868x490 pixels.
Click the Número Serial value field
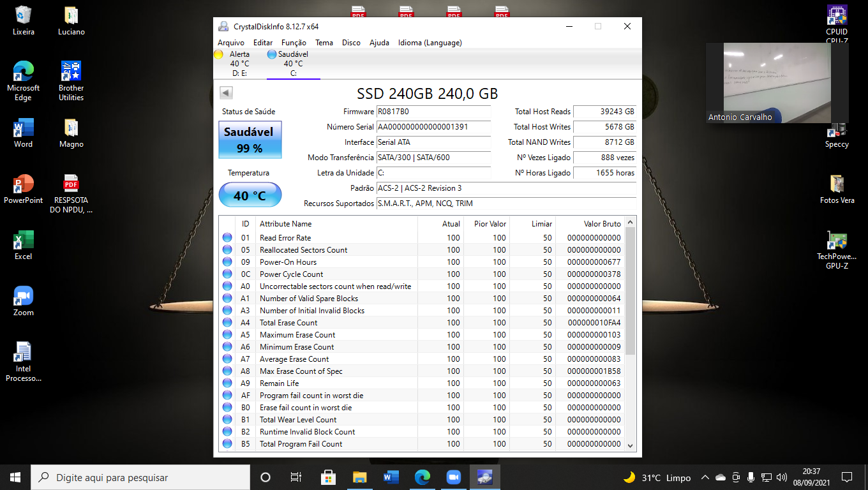point(433,127)
